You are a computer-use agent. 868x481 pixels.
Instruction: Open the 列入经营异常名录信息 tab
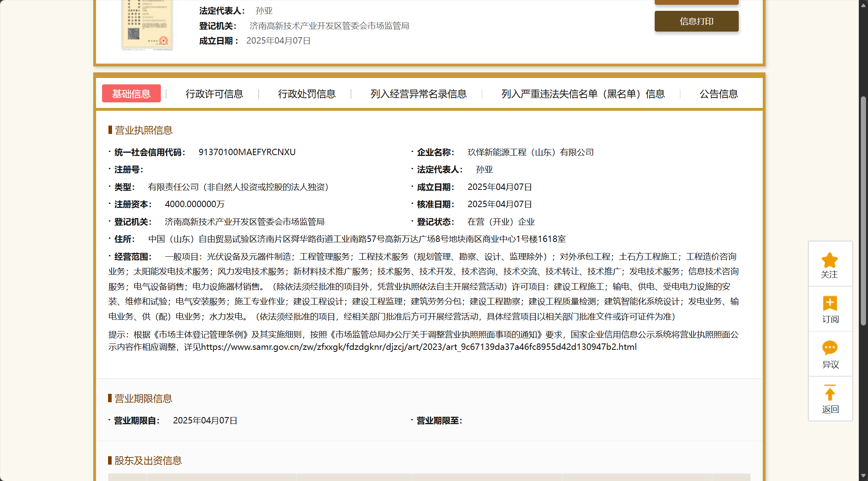pos(418,94)
